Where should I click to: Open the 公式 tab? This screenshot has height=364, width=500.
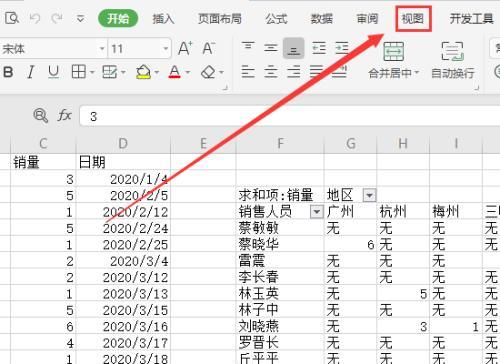point(276,19)
